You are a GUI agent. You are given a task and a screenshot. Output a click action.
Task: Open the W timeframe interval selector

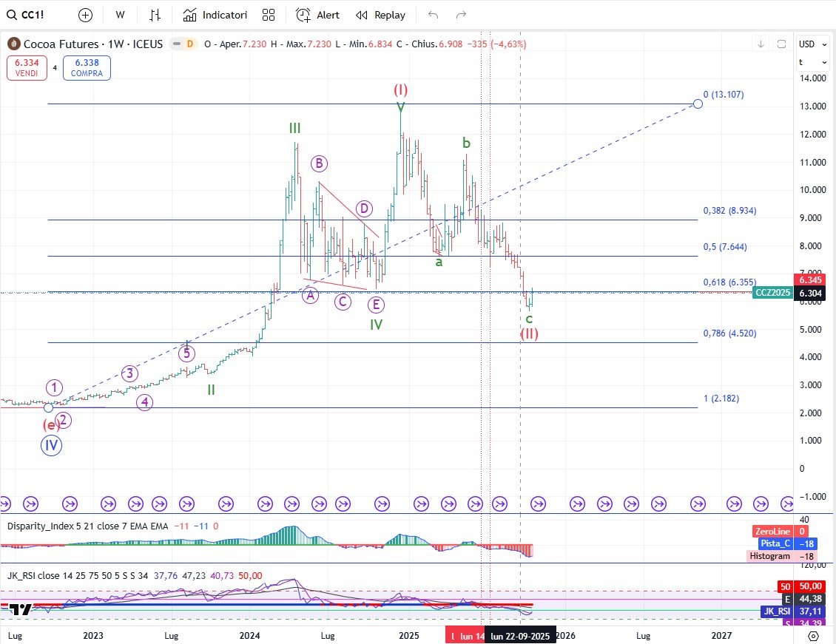pyautogui.click(x=121, y=15)
